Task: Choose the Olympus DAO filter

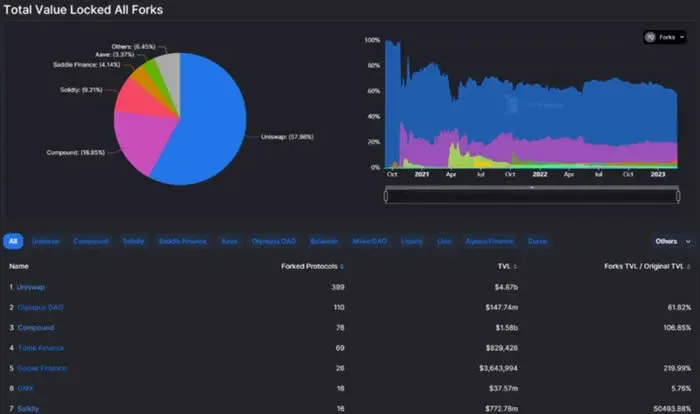Action: point(274,241)
